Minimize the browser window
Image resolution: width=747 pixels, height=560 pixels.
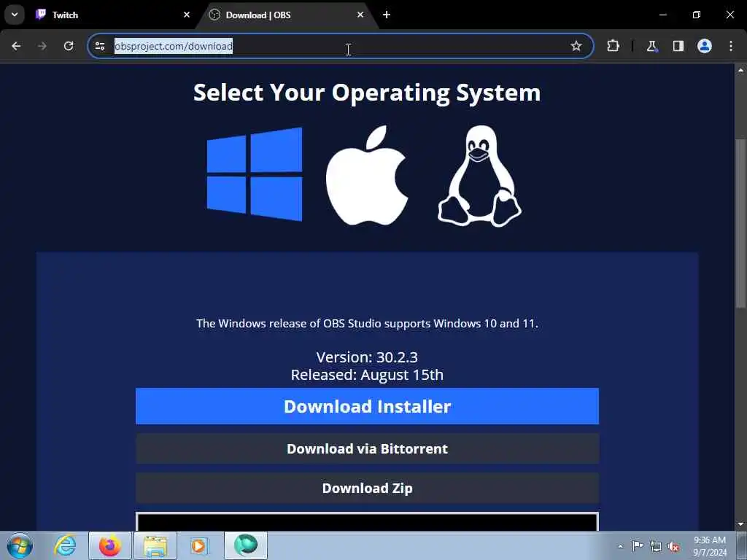[x=663, y=15]
